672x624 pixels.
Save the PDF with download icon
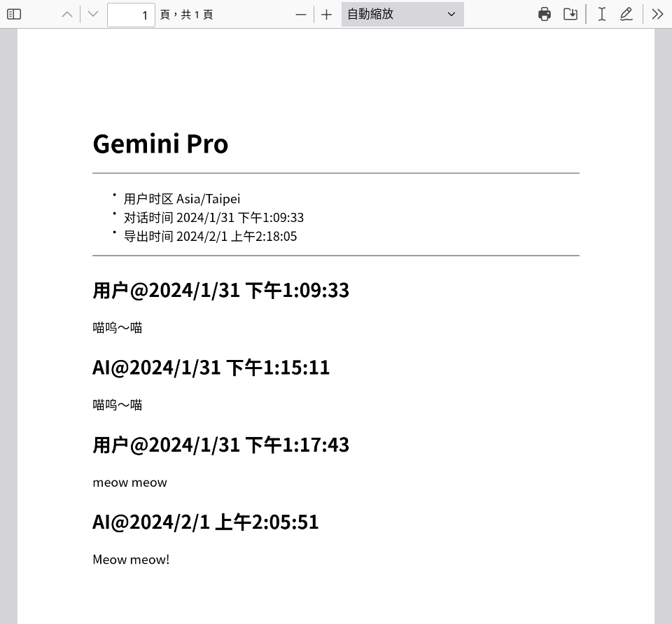570,14
